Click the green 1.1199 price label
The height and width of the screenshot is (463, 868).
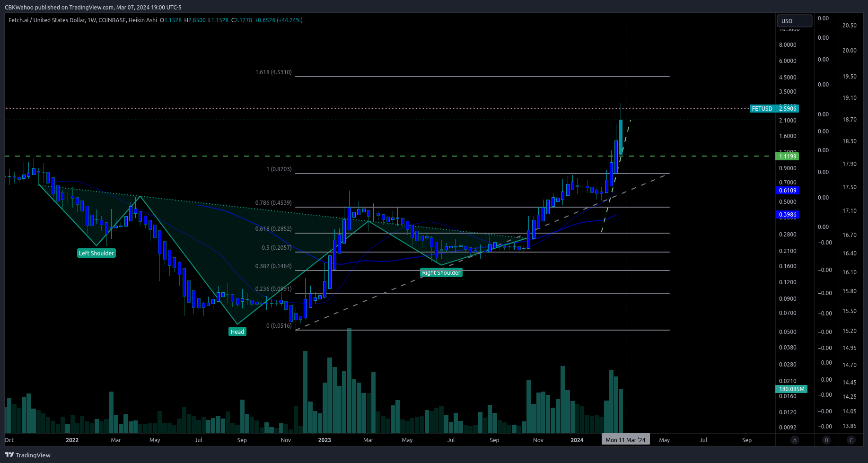[788, 157]
